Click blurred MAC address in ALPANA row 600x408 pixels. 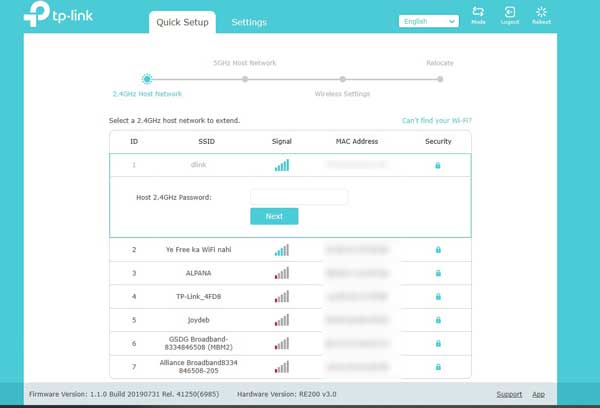(x=357, y=273)
